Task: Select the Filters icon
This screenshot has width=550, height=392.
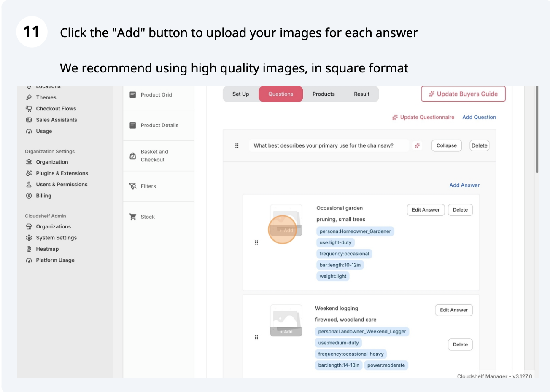Action: coord(133,186)
